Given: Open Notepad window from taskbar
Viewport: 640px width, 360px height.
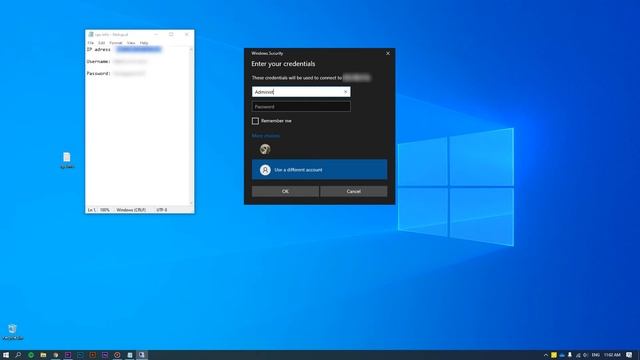Looking at the screenshot, I should coord(129,355).
